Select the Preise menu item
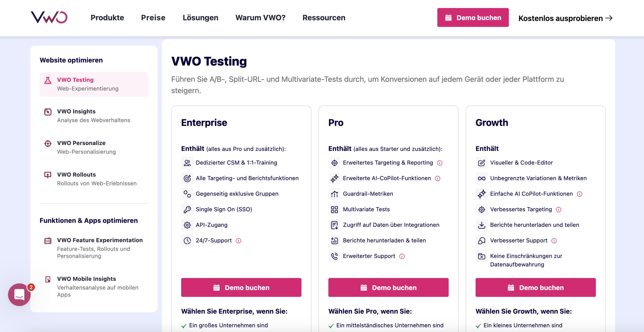The width and height of the screenshot is (644, 332). tap(153, 18)
